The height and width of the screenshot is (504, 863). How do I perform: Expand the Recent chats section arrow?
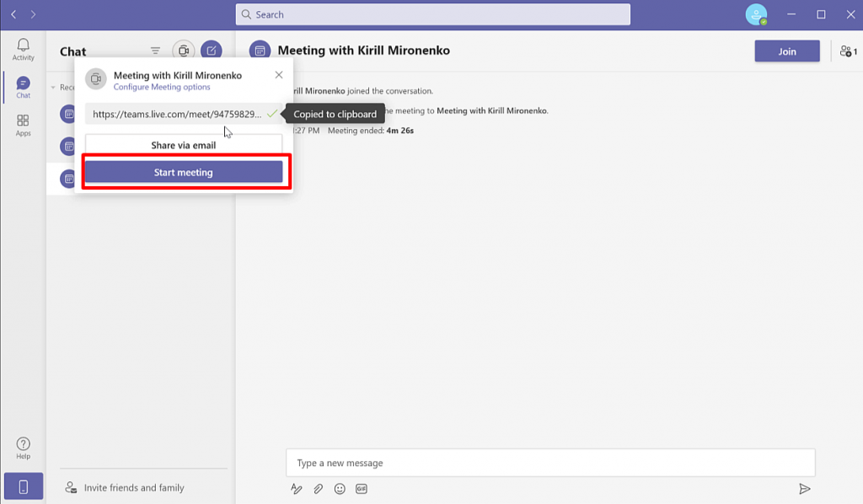click(x=53, y=88)
